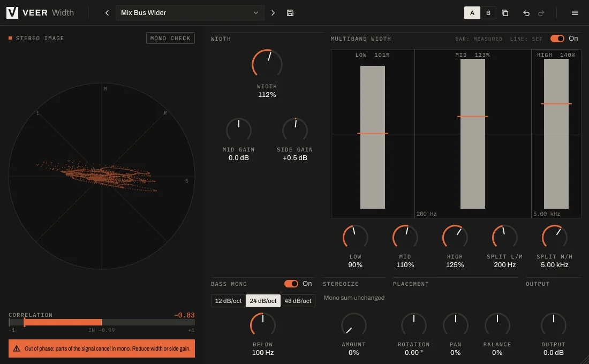
Task: Click the Pan knob
Action: (455, 325)
